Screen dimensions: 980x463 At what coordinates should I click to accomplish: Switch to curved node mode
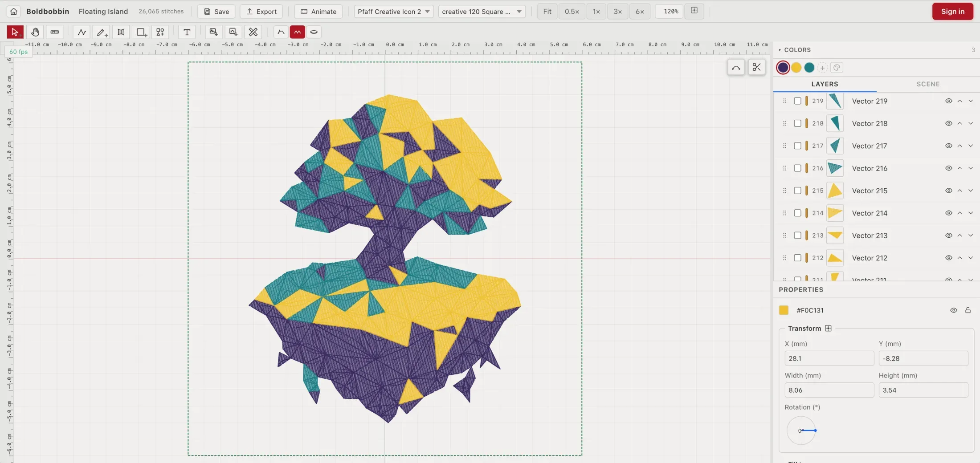tap(281, 32)
